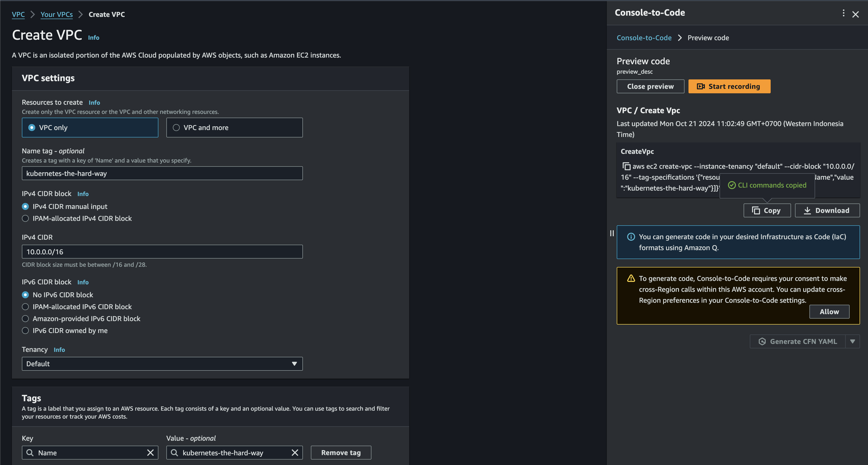Click the info icon in IaC notice
The image size is (868, 465).
tap(631, 237)
